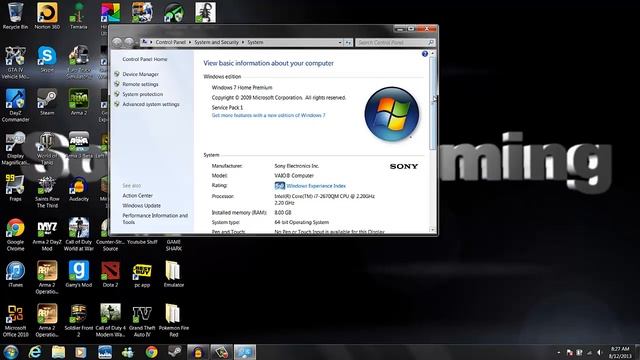Launch Norton 360 from the desktop

tap(47, 16)
